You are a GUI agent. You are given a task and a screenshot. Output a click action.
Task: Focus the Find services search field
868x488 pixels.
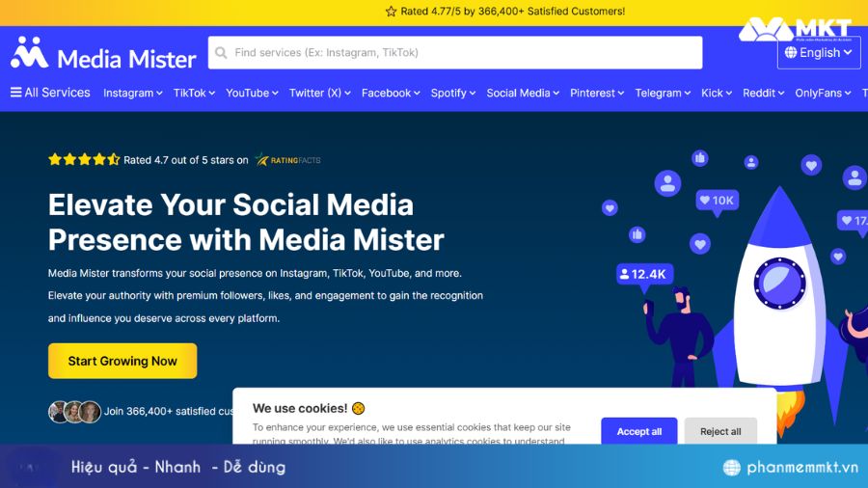[x=455, y=53]
